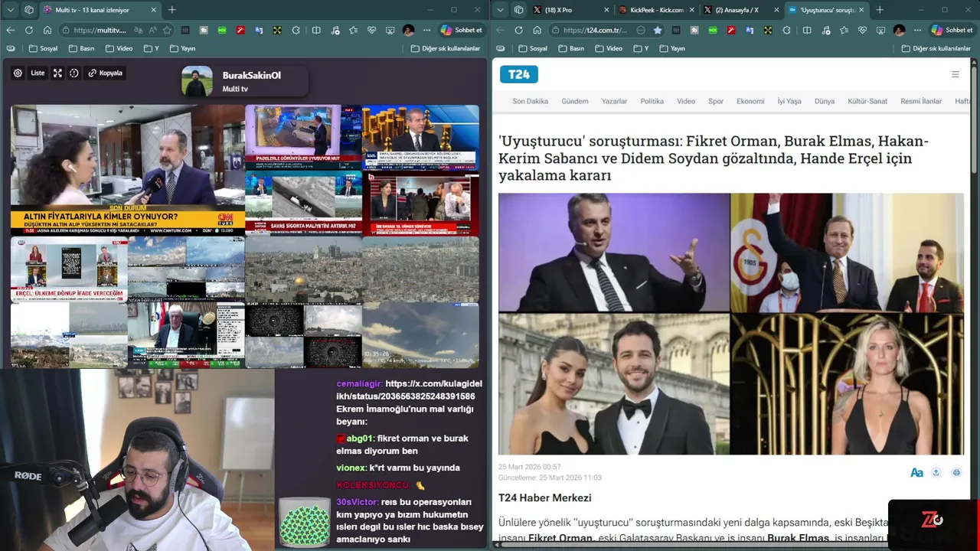This screenshot has height=551, width=980.
Task: Open Video bookmark folder in T24 window
Action: coord(609,48)
